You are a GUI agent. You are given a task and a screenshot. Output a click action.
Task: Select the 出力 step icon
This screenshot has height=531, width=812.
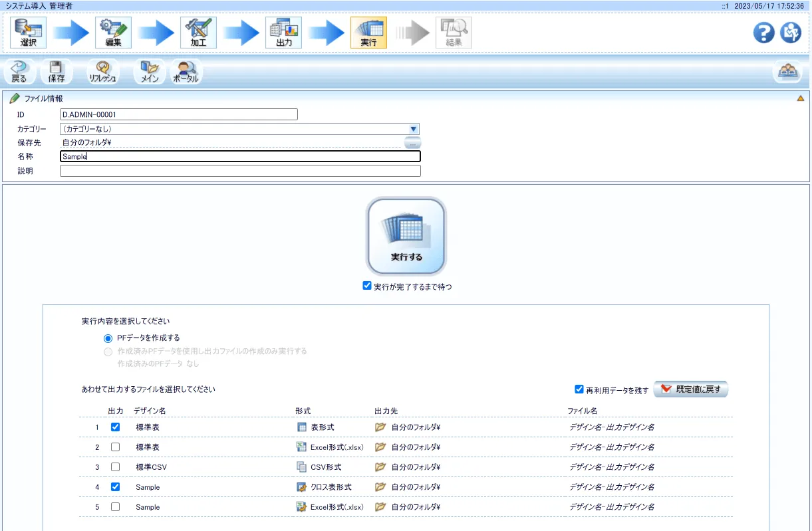click(283, 33)
